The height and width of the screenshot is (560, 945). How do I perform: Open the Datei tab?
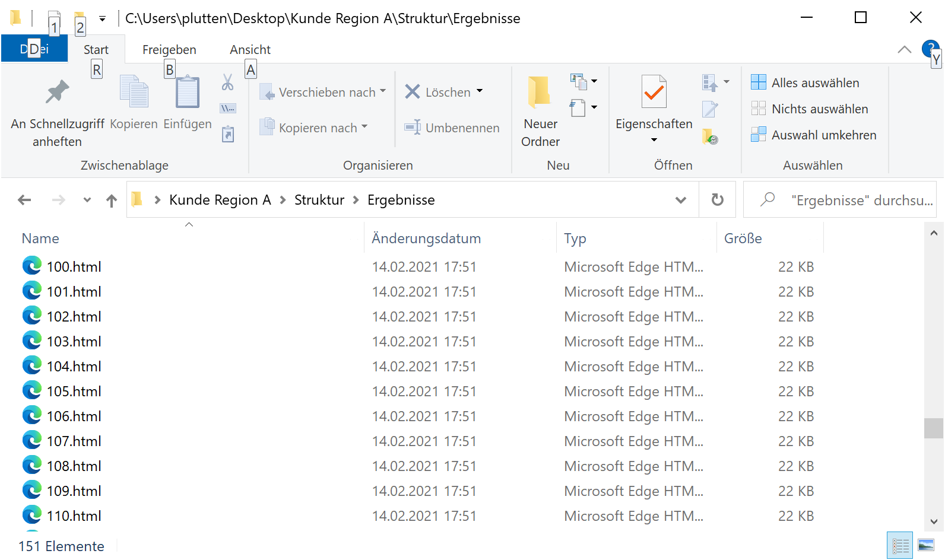click(34, 49)
